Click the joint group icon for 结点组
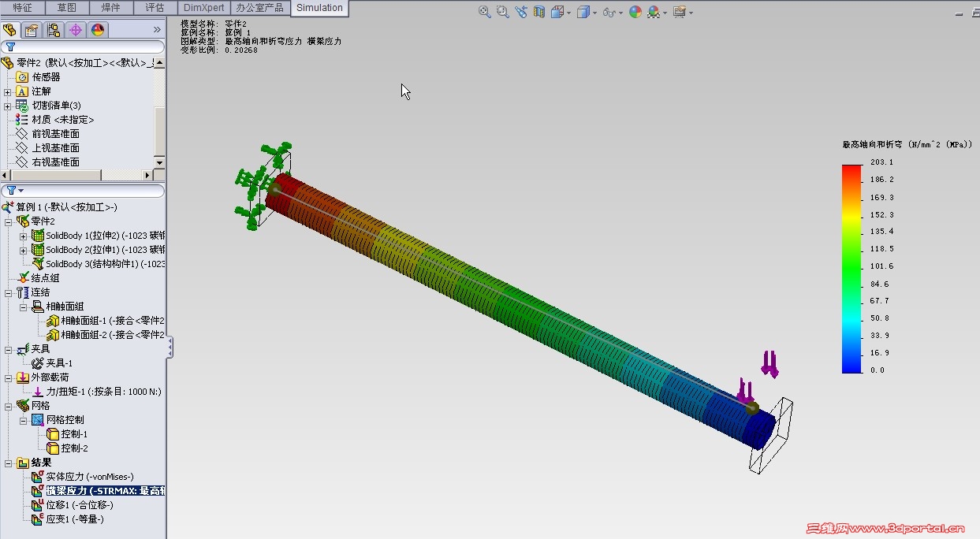Image resolution: width=980 pixels, height=539 pixels. click(23, 278)
